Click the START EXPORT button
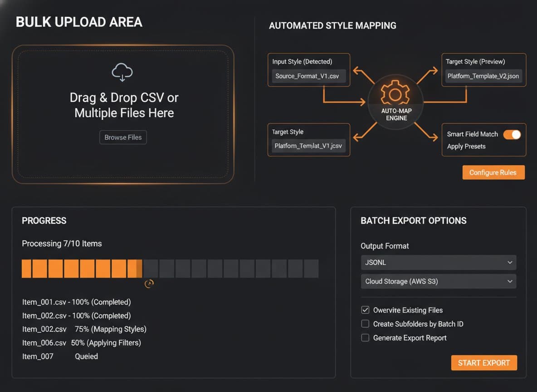The width and height of the screenshot is (537, 392). point(484,363)
